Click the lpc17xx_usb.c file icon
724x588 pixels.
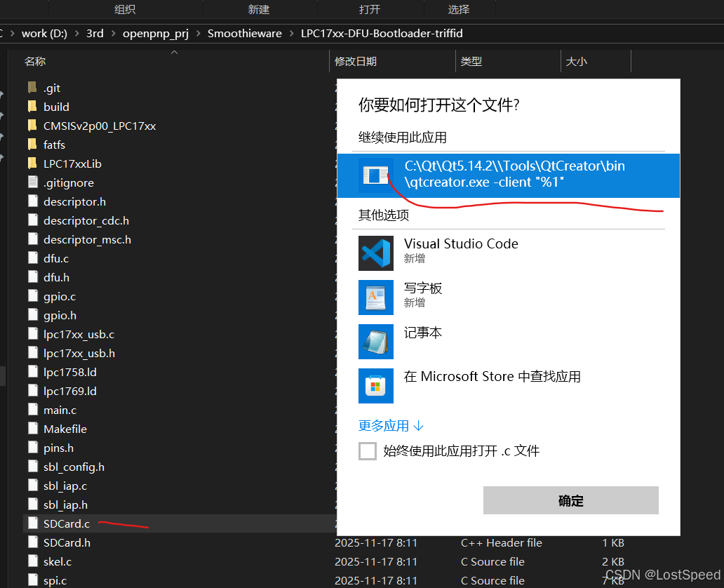(33, 333)
